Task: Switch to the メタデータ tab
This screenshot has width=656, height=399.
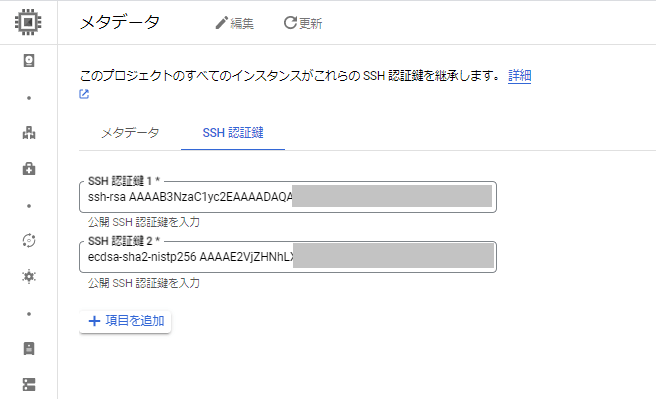Action: pyautogui.click(x=130, y=133)
